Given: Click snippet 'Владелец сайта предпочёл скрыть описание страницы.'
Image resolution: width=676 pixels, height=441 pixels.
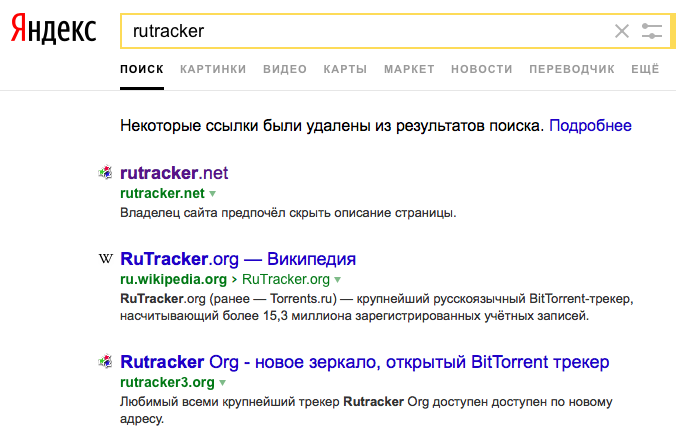Looking at the screenshot, I should point(288,213).
